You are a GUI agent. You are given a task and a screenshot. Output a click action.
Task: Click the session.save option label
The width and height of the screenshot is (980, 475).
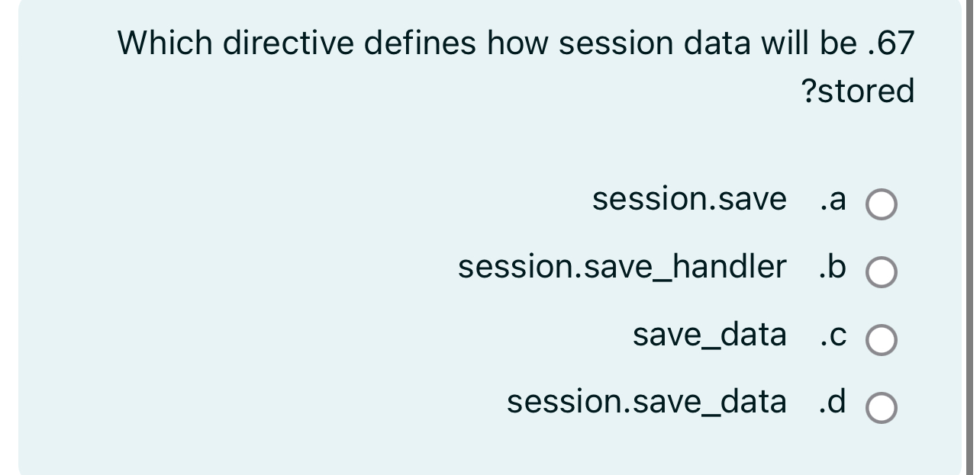pyautogui.click(x=689, y=200)
